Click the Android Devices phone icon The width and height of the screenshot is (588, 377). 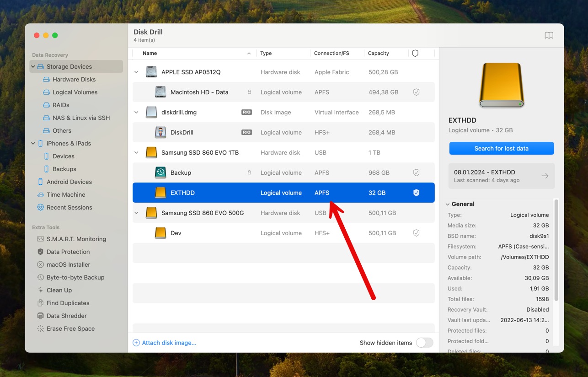tap(41, 182)
